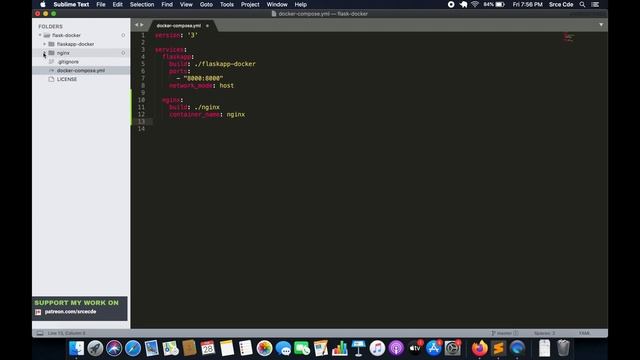The height and width of the screenshot is (360, 640).
Task: Open the File menu
Action: [x=101, y=4]
